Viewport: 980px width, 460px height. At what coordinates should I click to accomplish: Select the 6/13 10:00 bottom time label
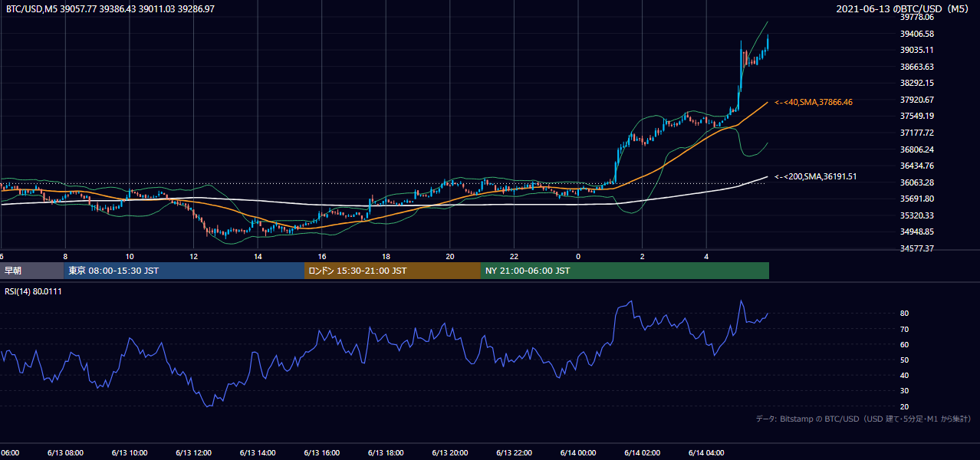(129, 453)
